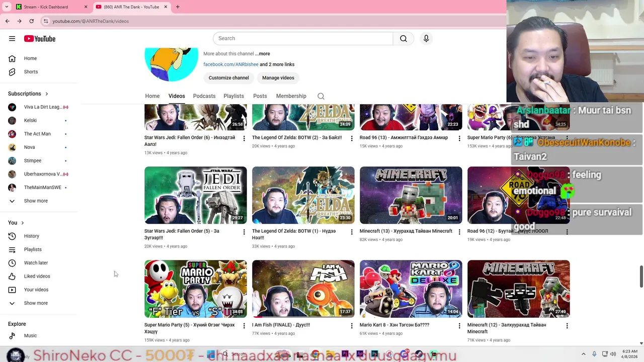The height and width of the screenshot is (362, 644).
Task: Open options menu for Star Wars Jedi (6) video
Action: click(244, 138)
